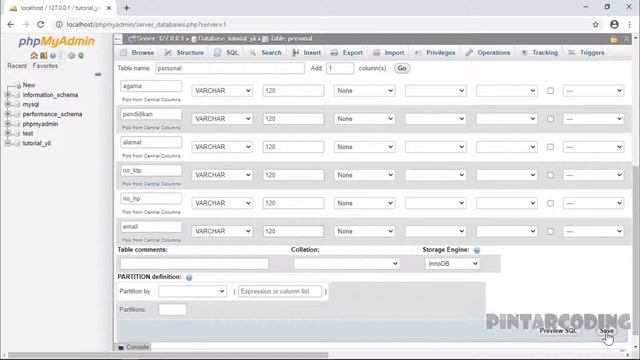Open the table Collation dropdown
This screenshot has width=640, height=360.
click(x=346, y=264)
